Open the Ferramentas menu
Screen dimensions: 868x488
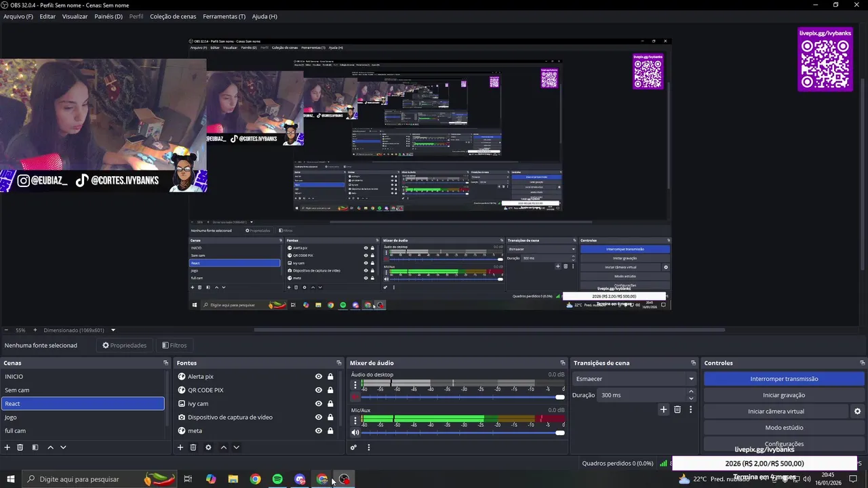[x=224, y=16]
